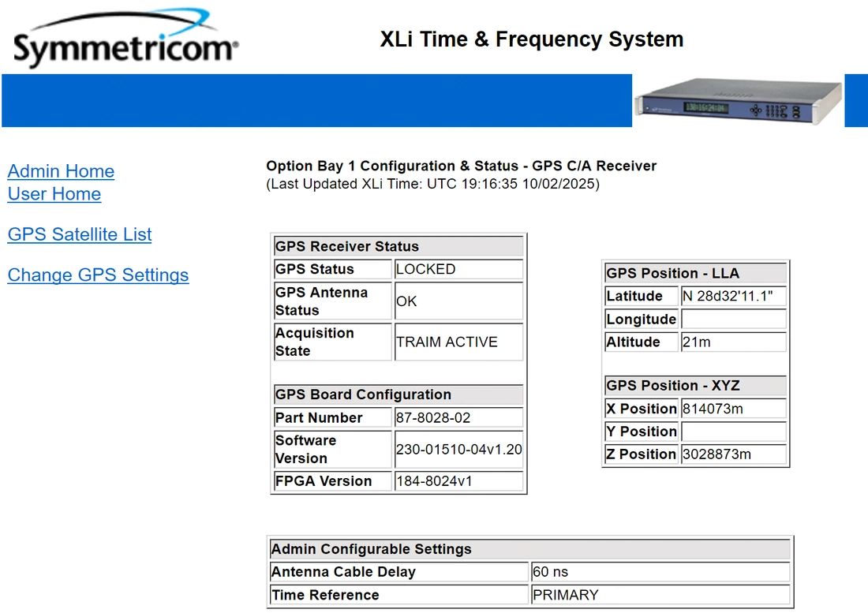Select the Z Position 3028873m value
The width and height of the screenshot is (868, 613).
tap(716, 454)
